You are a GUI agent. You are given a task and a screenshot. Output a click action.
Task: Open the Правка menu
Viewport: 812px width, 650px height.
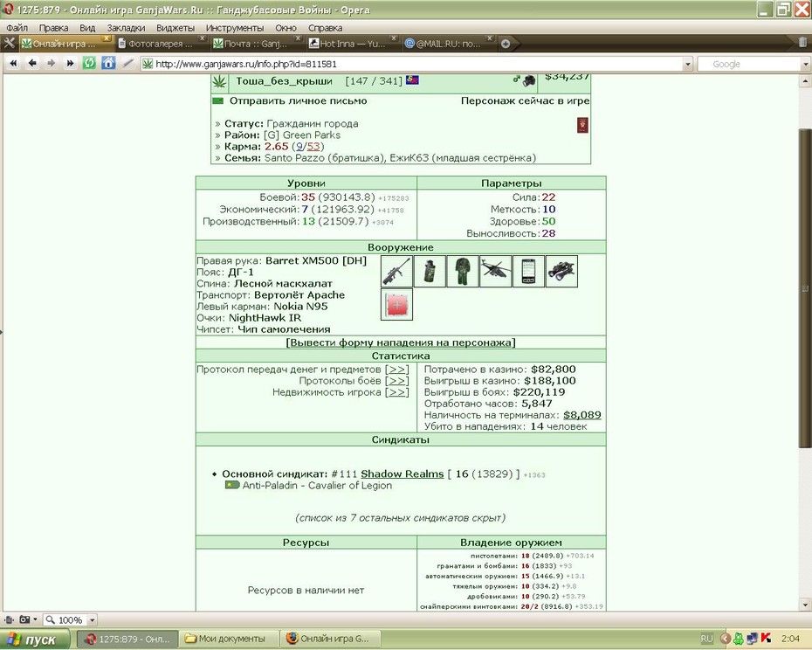[x=53, y=28]
